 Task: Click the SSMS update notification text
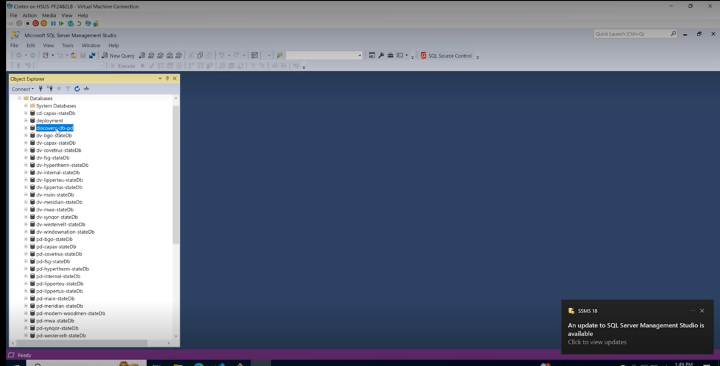636,329
